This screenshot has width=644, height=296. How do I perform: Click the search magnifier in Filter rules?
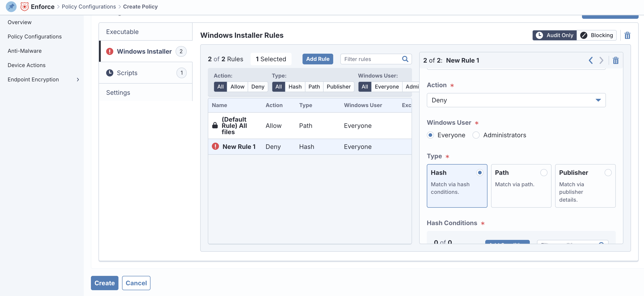click(405, 59)
